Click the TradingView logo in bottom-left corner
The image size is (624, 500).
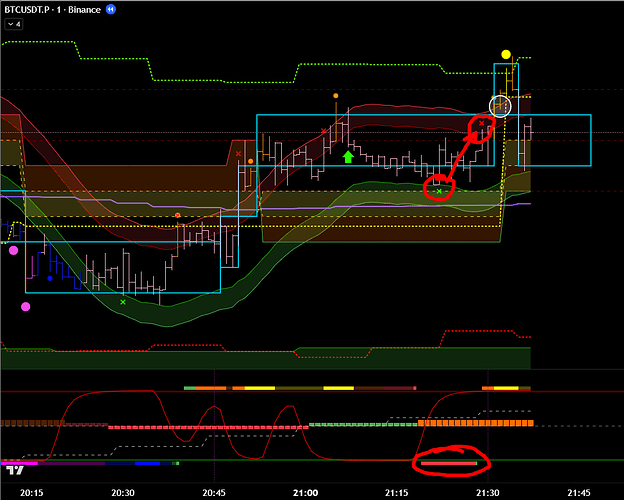point(14,468)
